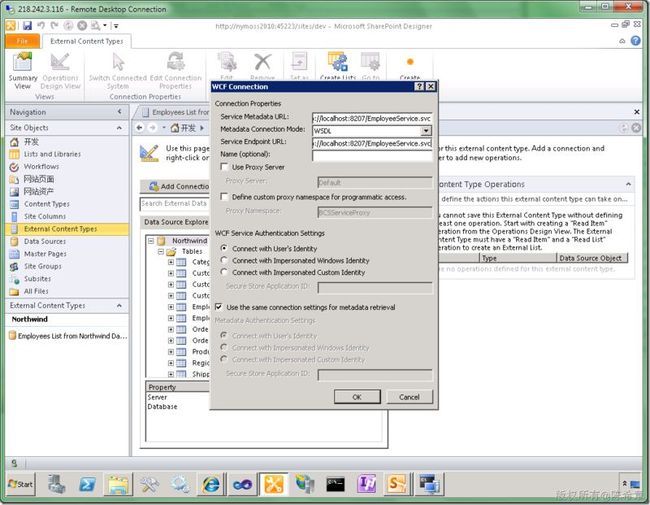Check Define custom proxy namespace option
Viewport: 650px width, 505px height.
click(224, 197)
